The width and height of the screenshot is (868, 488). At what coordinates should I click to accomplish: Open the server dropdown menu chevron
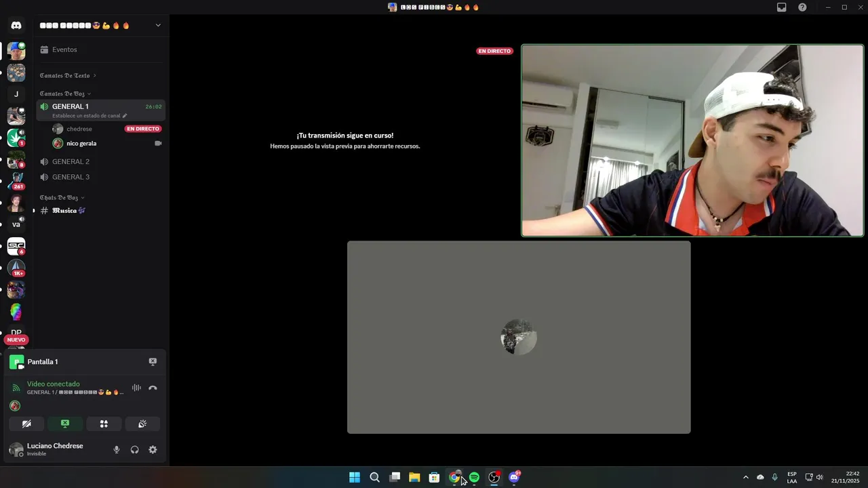pos(158,25)
